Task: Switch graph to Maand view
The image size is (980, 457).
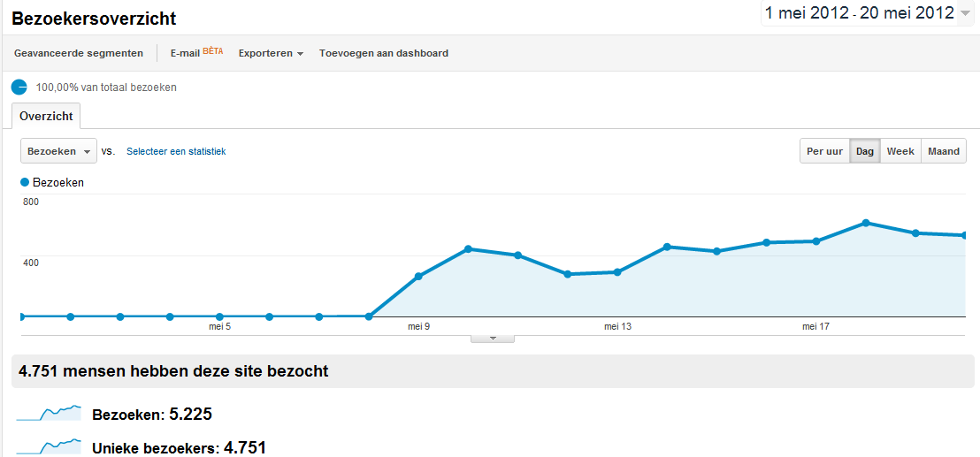Action: tap(944, 151)
